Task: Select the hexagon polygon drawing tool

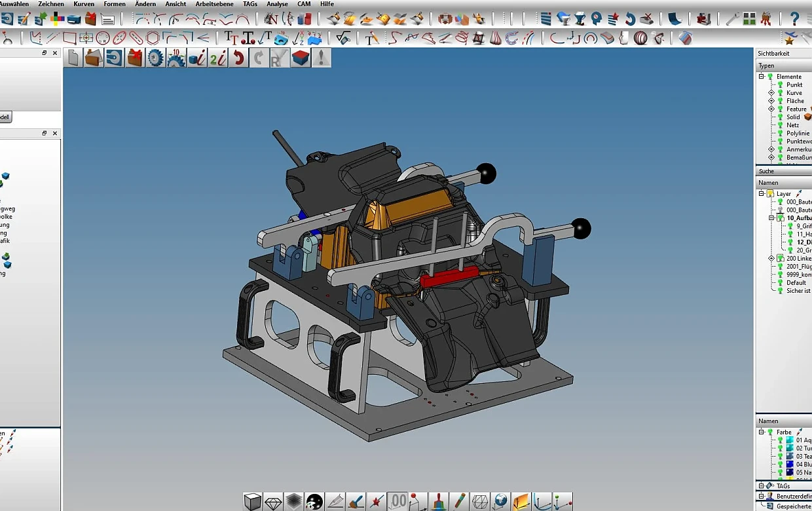Action: [x=153, y=38]
